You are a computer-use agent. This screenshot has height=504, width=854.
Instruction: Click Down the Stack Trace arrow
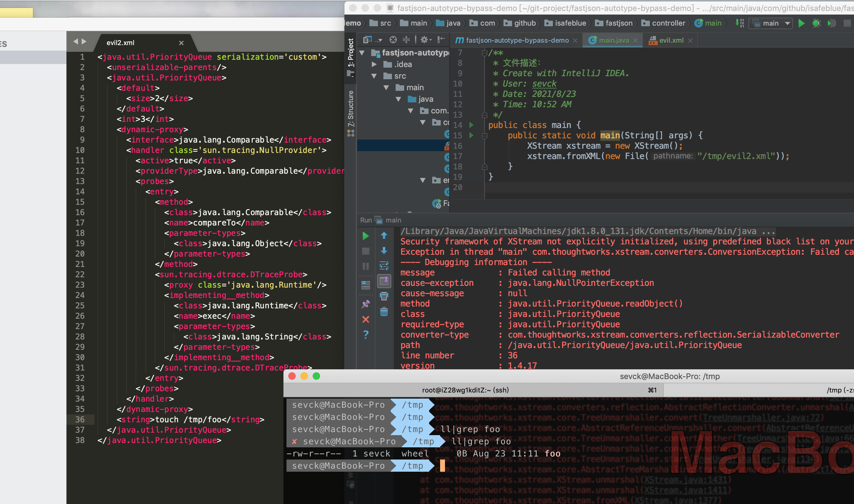[384, 251]
